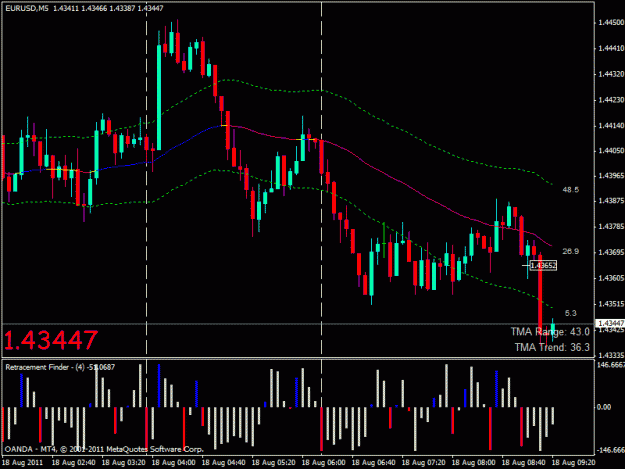Image resolution: width=625 pixels, height=469 pixels.
Task: Click the 1.43785 price scale value
Action: (x=611, y=226)
